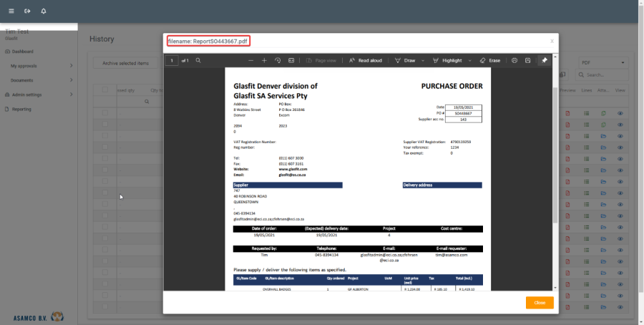Viewport: 644px width, 325px height.
Task: Click the pin toolbar icon
Action: click(545, 61)
